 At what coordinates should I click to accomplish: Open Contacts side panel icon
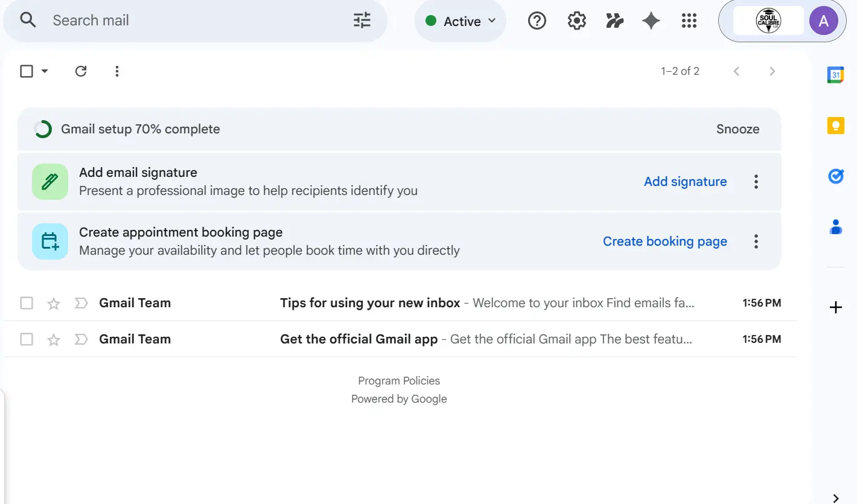[835, 227]
